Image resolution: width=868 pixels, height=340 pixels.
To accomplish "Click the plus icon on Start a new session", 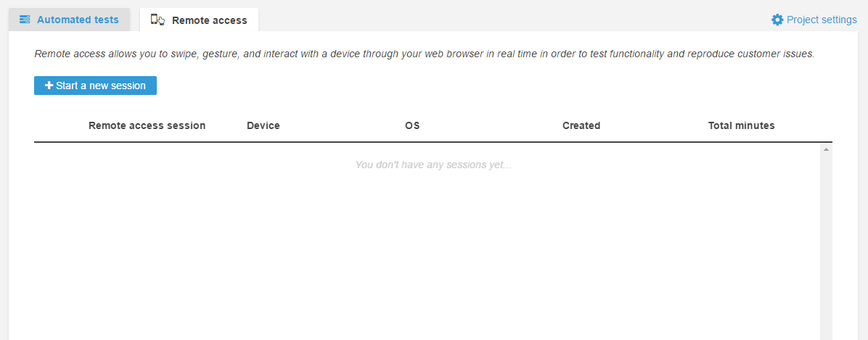I will (49, 86).
